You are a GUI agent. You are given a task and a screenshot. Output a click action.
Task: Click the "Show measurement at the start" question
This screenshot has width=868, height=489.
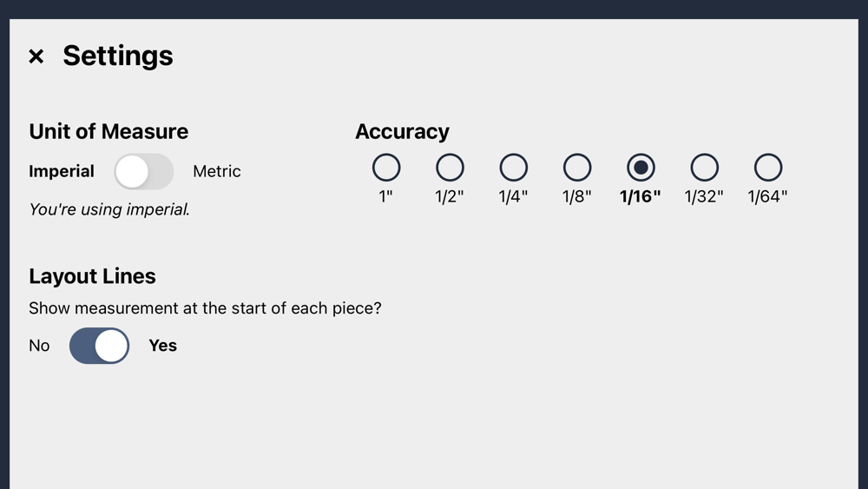205,308
